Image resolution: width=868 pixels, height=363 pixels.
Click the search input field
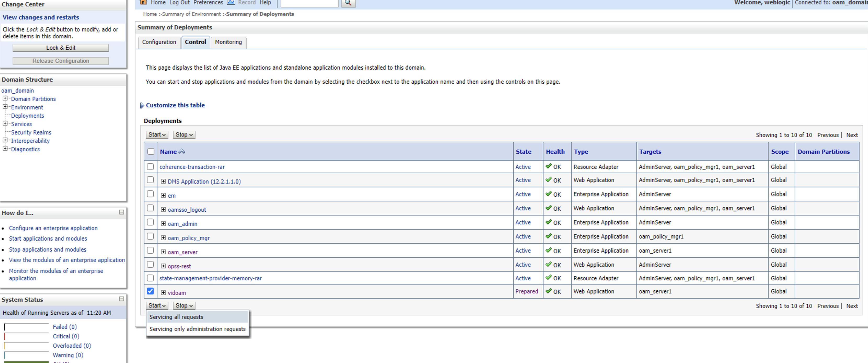tap(309, 3)
